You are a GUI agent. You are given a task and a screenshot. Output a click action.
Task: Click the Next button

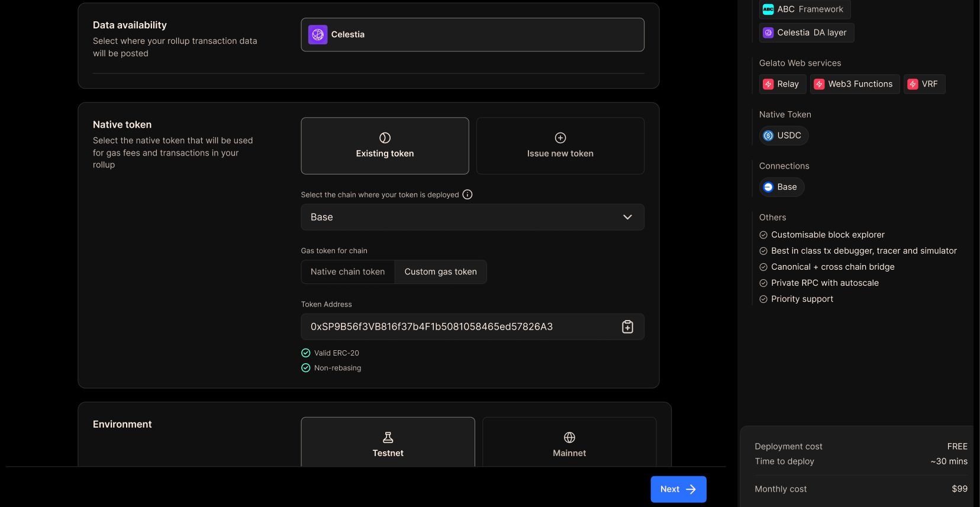(x=679, y=489)
